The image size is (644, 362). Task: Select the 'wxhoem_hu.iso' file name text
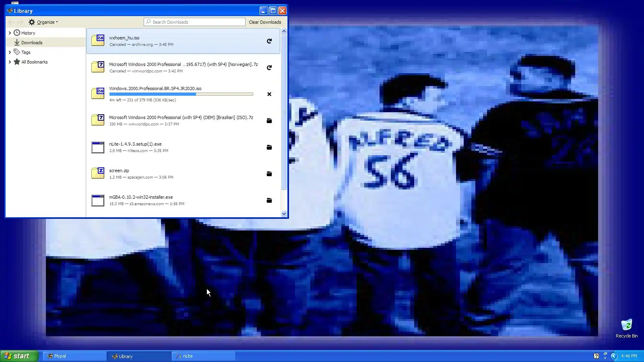[x=124, y=38]
